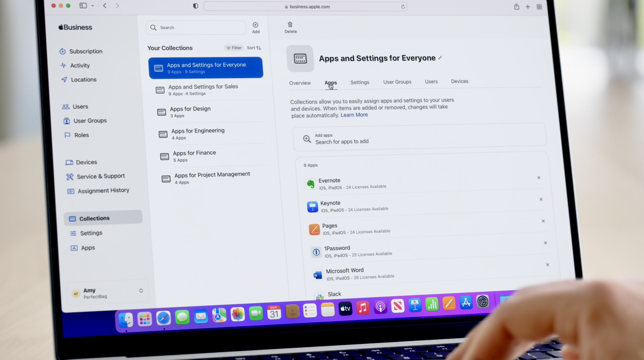The height and width of the screenshot is (360, 644).
Task: Switch to the Settings tab
Action: tap(360, 82)
